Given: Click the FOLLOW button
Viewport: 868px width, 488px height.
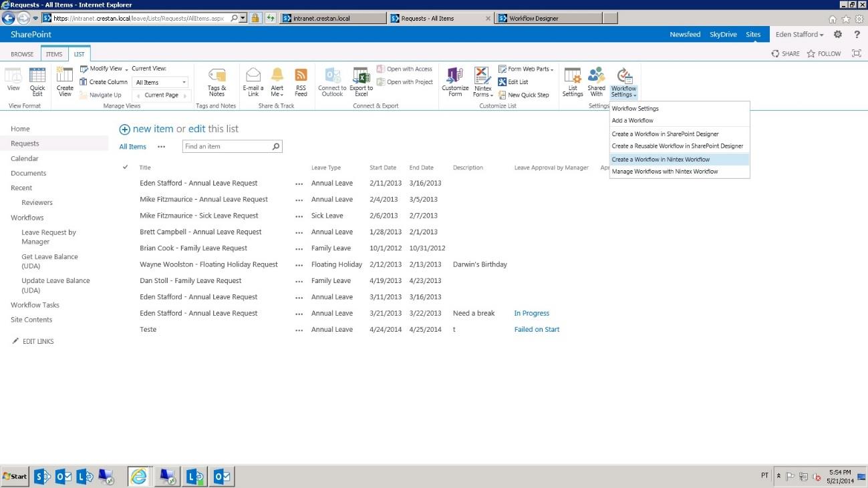Looking at the screenshot, I should (x=824, y=53).
